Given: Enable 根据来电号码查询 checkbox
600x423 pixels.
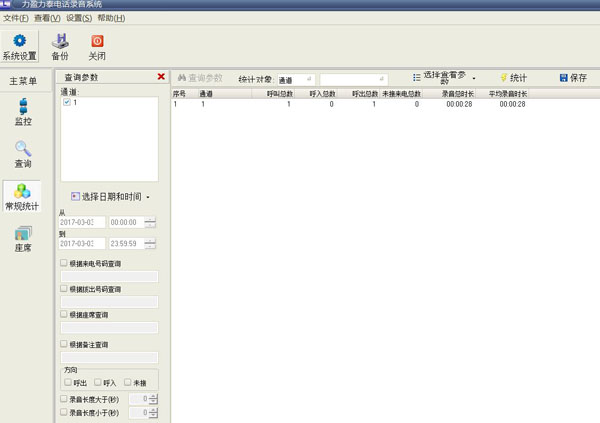Looking at the screenshot, I should click(x=65, y=263).
